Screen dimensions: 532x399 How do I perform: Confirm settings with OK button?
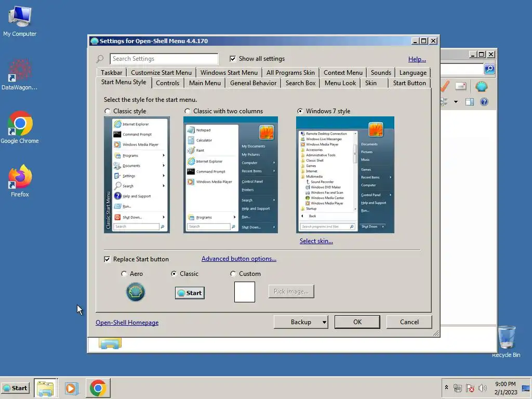click(x=357, y=322)
